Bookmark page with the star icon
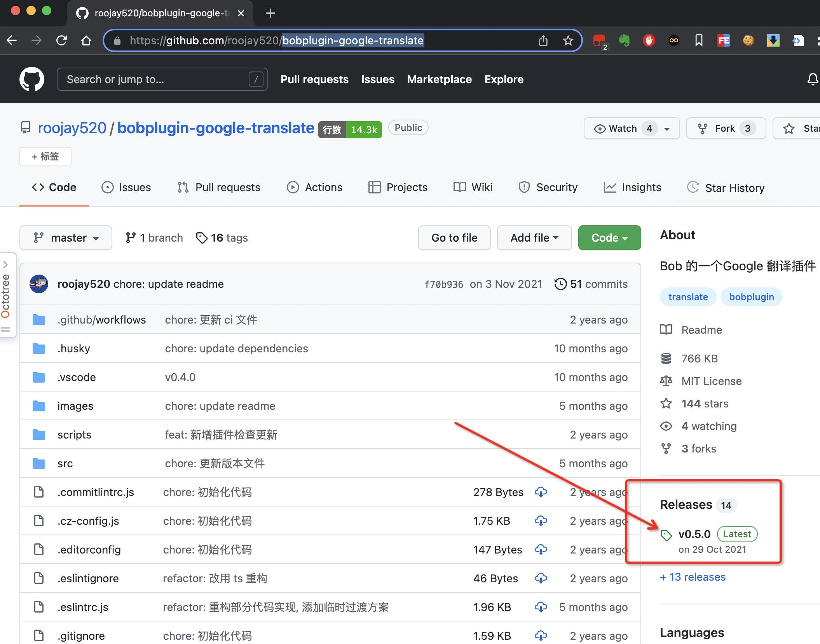 coord(568,40)
